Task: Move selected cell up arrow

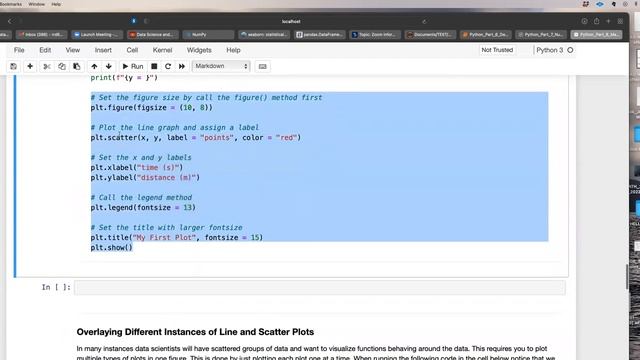Action: tap(94, 66)
